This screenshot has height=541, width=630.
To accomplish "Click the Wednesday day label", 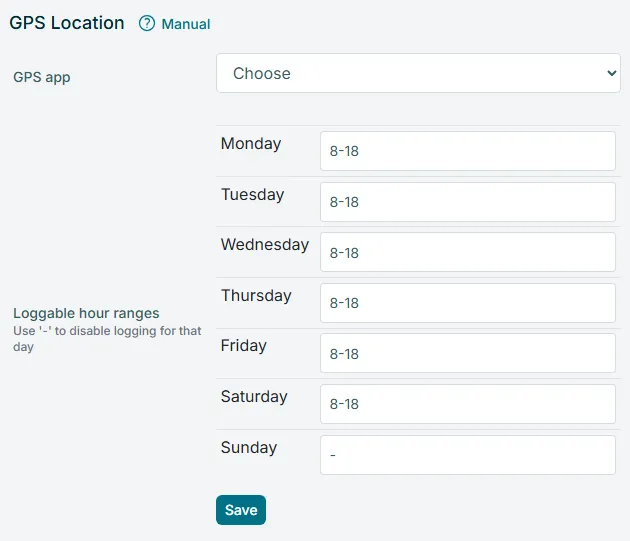I will (265, 244).
